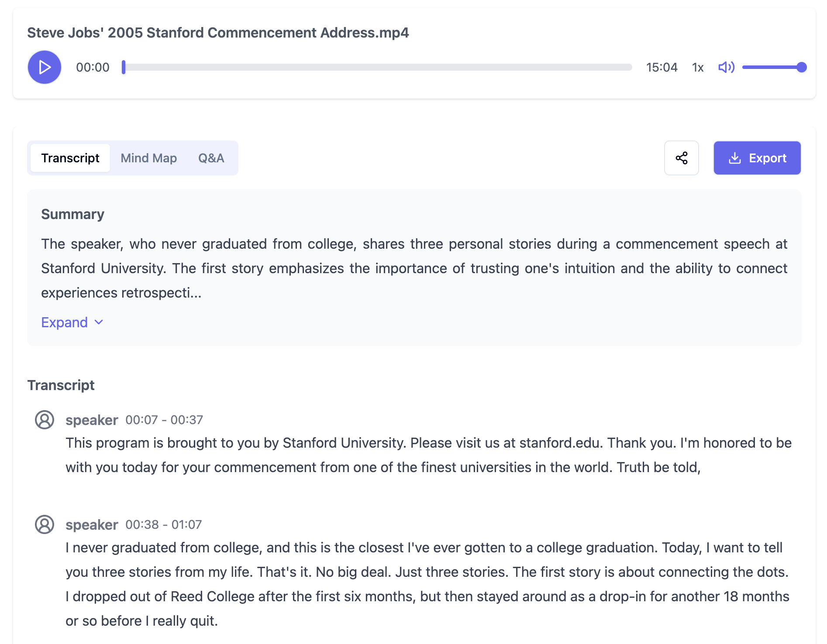Image resolution: width=827 pixels, height=644 pixels.
Task: Click the download icon inside the Export button
Action: (735, 158)
